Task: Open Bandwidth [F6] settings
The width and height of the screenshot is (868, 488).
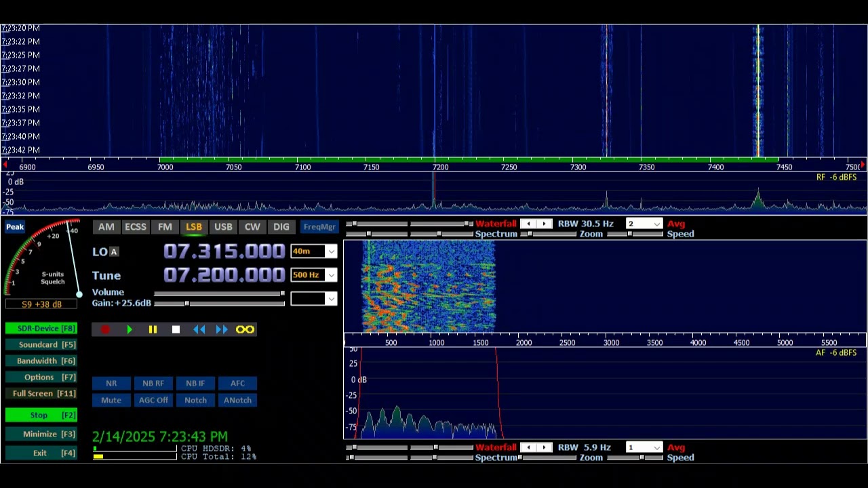Action: tap(41, 361)
